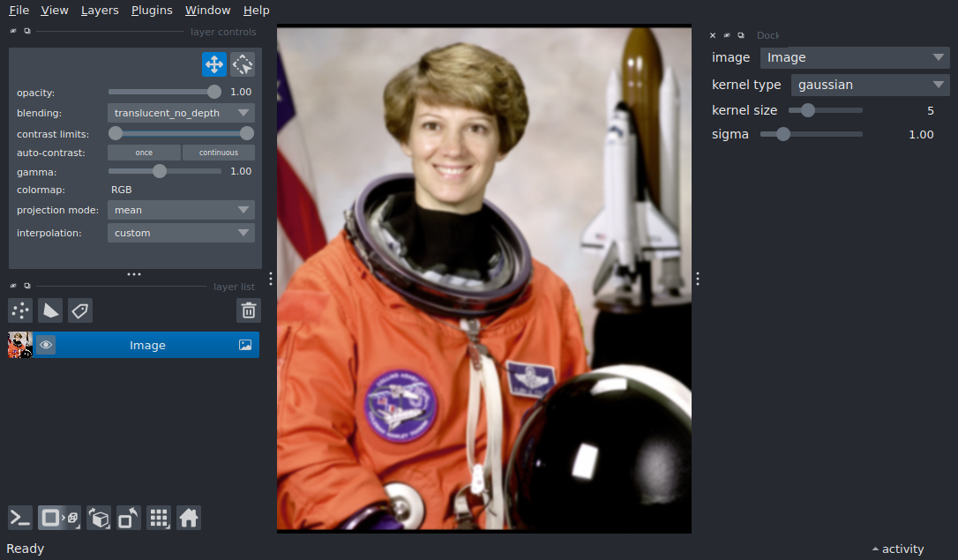958x560 pixels.
Task: Select the pan/zoom mode icon
Action: pyautogui.click(x=213, y=64)
